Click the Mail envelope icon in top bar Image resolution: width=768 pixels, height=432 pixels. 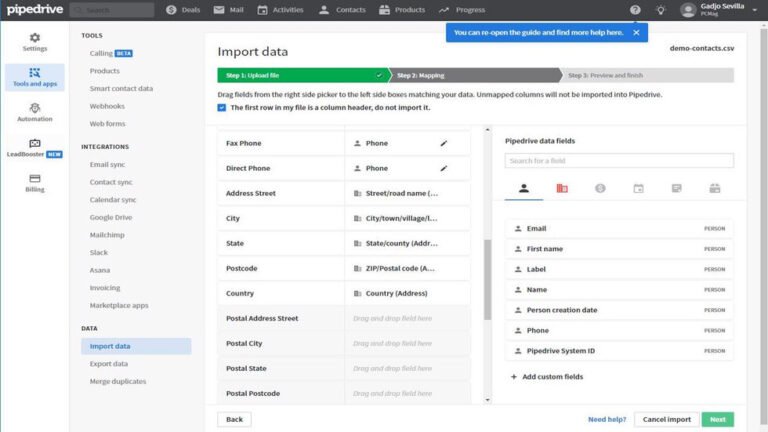(x=219, y=10)
